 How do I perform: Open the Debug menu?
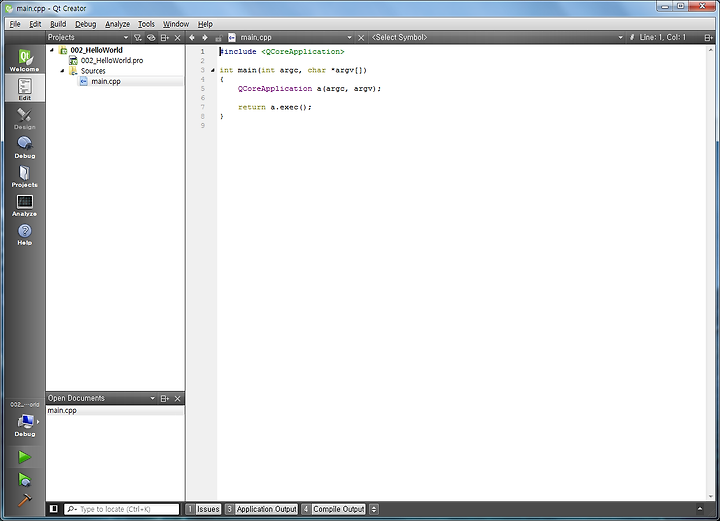point(85,24)
